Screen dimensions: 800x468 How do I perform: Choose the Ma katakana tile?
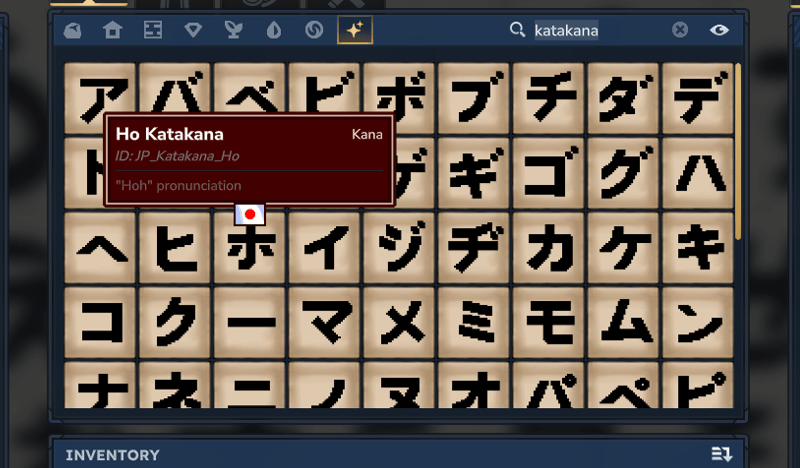[324, 323]
